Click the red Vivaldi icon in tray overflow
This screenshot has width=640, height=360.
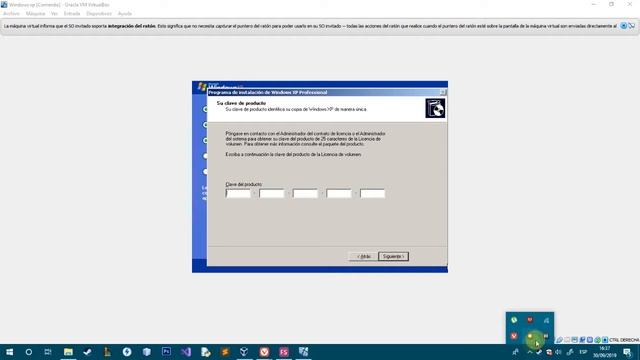[514, 336]
